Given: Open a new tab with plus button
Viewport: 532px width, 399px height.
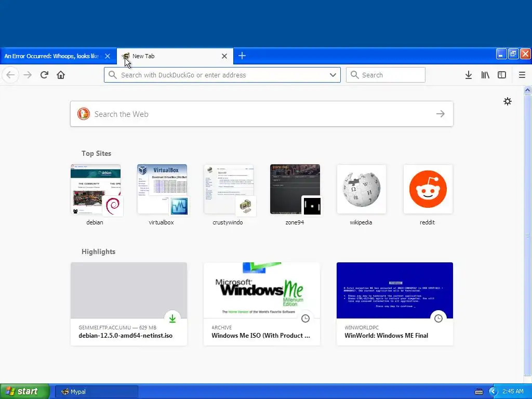Looking at the screenshot, I should [242, 56].
